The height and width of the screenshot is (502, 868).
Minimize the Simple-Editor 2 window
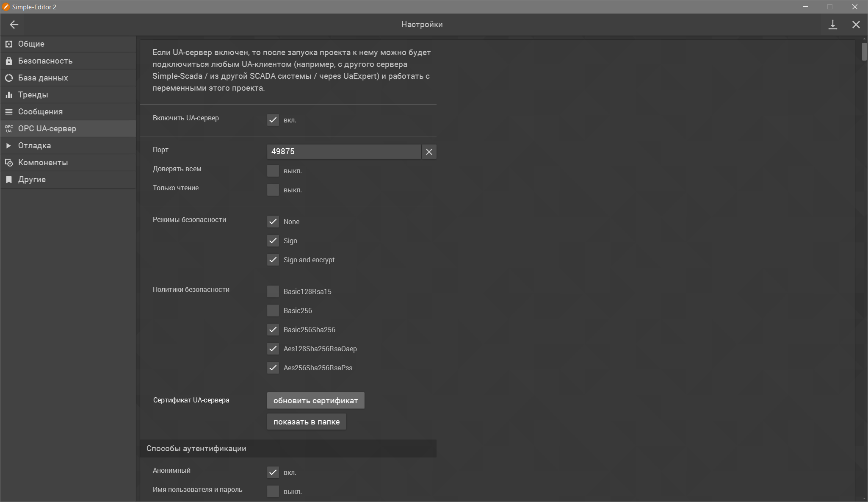click(x=805, y=7)
